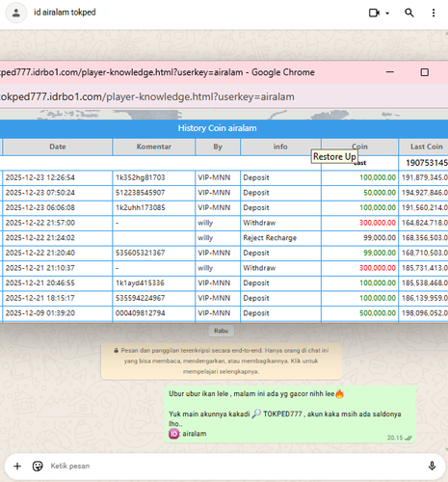Click the By column header
The image size is (448, 482).
(x=218, y=147)
